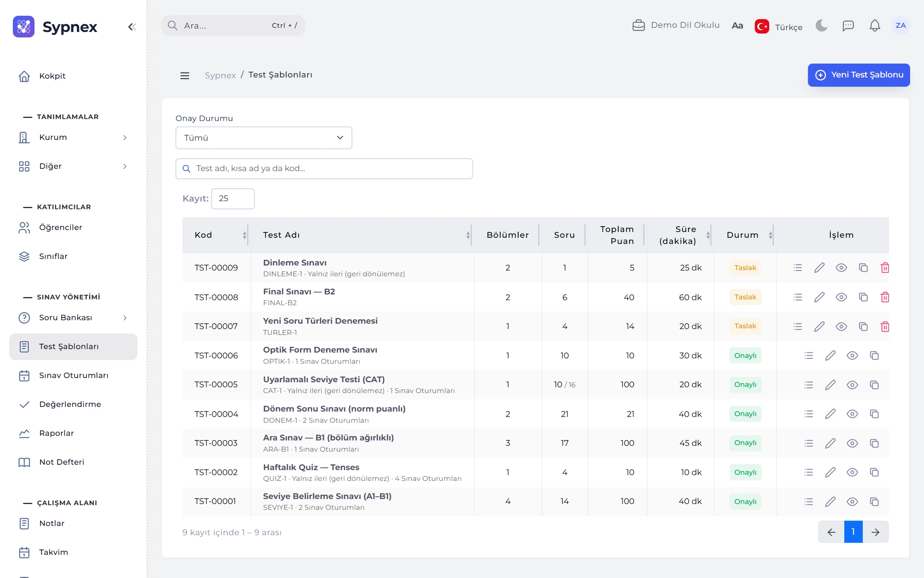Image resolution: width=924 pixels, height=578 pixels.
Task: Sort table by Süre (dakika) column
Action: 680,235
